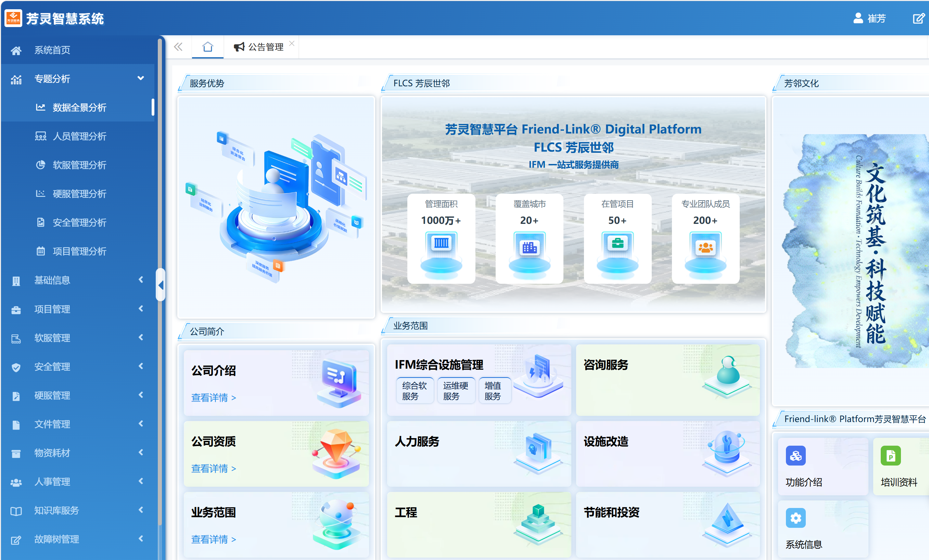Click 查看详情 under 公司资质
Image resolution: width=929 pixels, height=560 pixels.
(214, 468)
